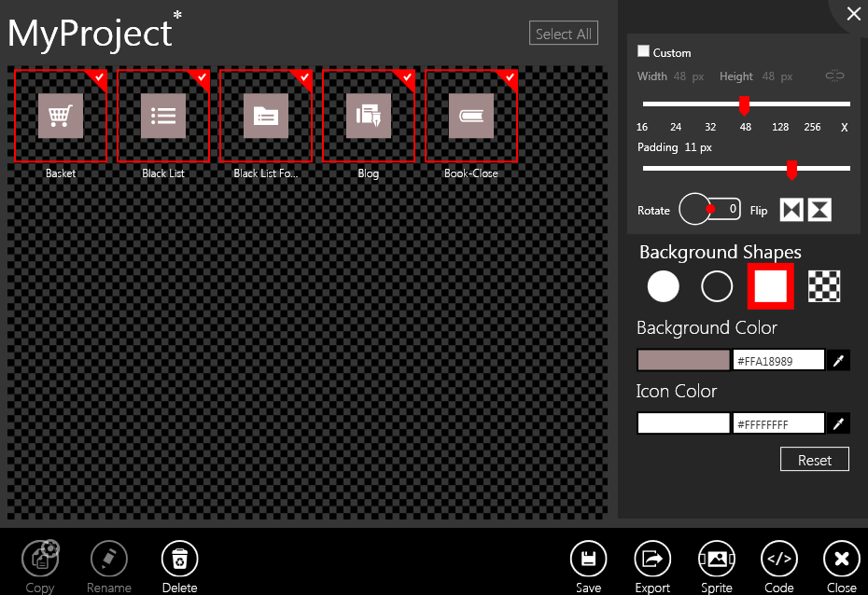Click the Select All button

point(564,34)
